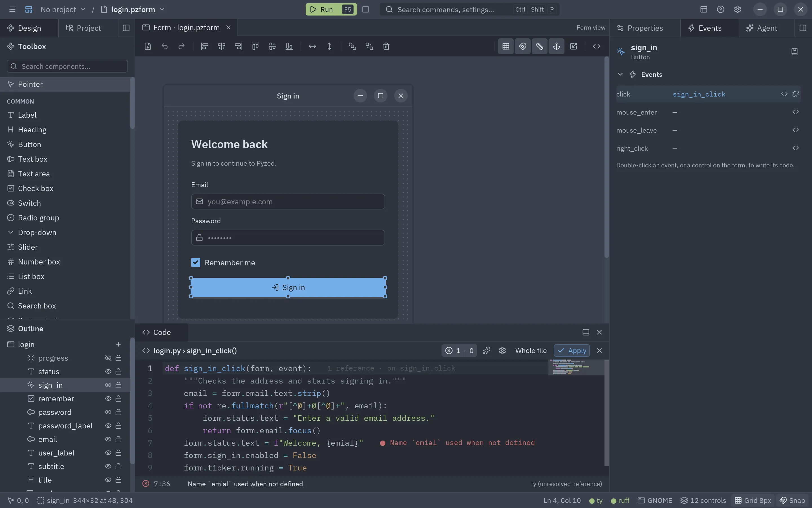Redo using the toolbar redo icon
This screenshot has height=508, width=812.
182,46
